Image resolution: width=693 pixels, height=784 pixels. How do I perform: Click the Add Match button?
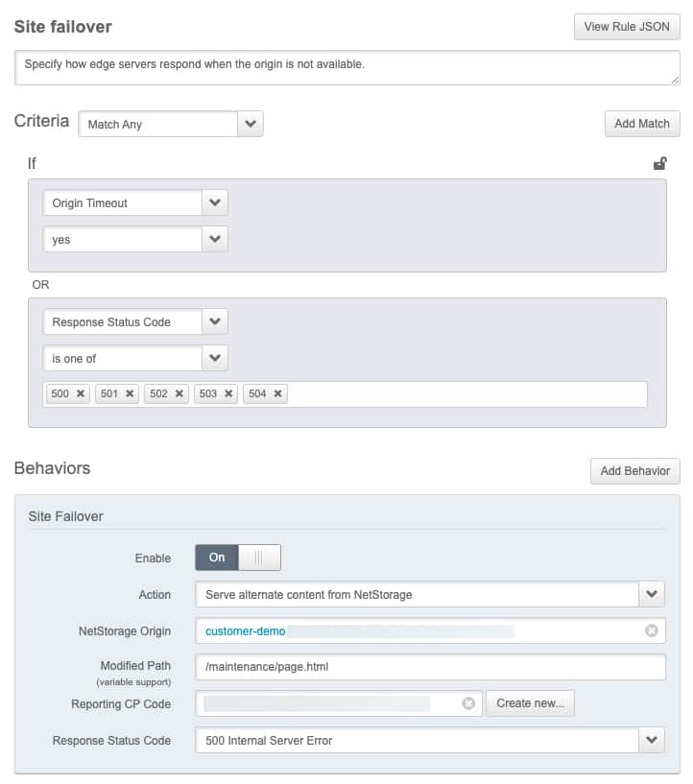tap(642, 124)
